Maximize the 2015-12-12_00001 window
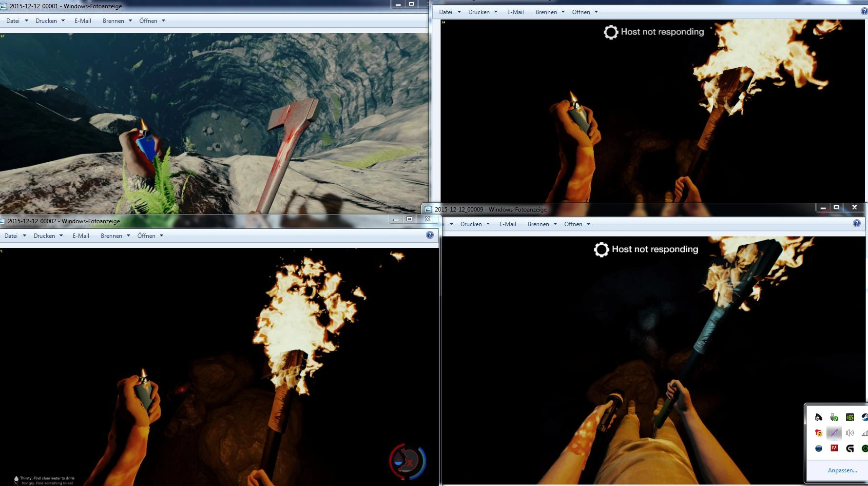The height and width of the screenshot is (486, 868). 411,4
